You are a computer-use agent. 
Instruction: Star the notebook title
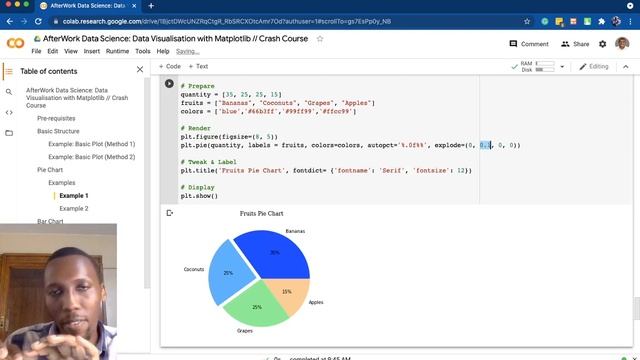tap(320, 39)
